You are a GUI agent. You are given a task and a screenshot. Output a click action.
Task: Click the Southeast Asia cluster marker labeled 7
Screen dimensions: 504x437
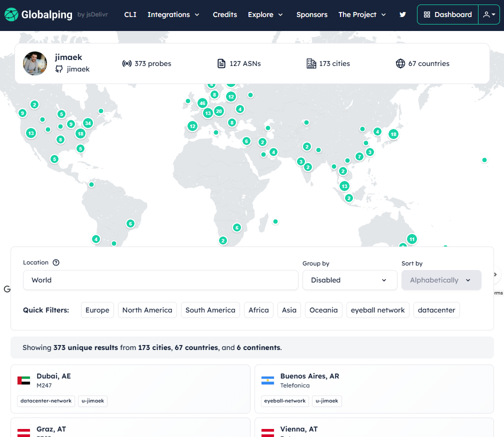click(359, 156)
